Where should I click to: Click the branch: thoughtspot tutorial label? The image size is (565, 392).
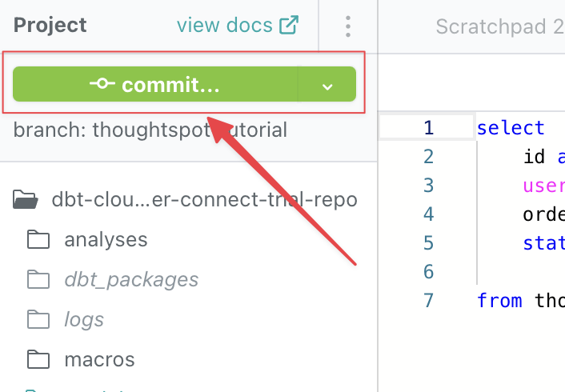[150, 130]
